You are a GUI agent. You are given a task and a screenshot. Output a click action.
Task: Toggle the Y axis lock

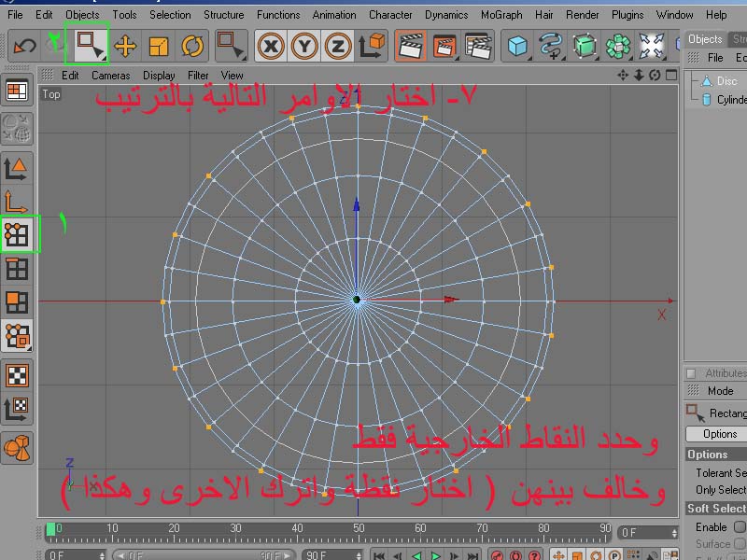click(x=304, y=46)
